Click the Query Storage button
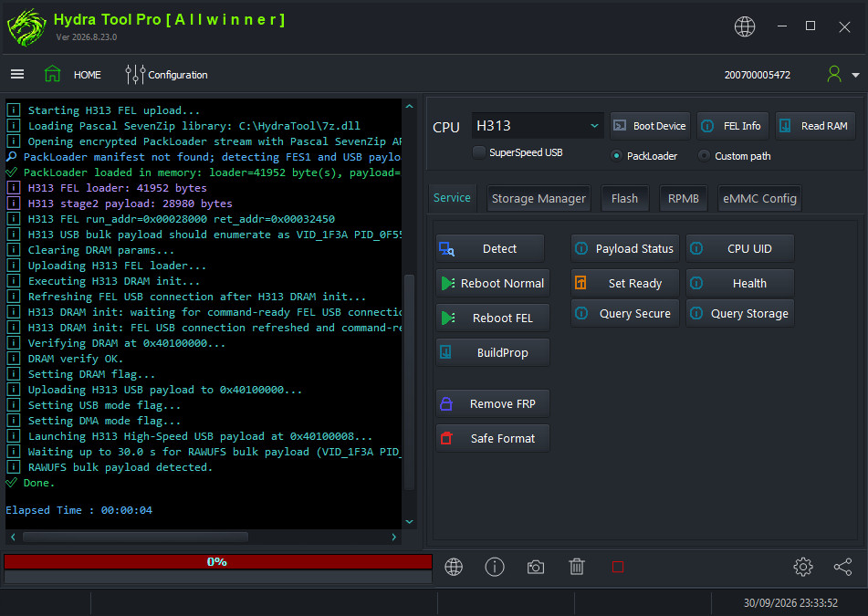The image size is (868, 616). point(740,313)
